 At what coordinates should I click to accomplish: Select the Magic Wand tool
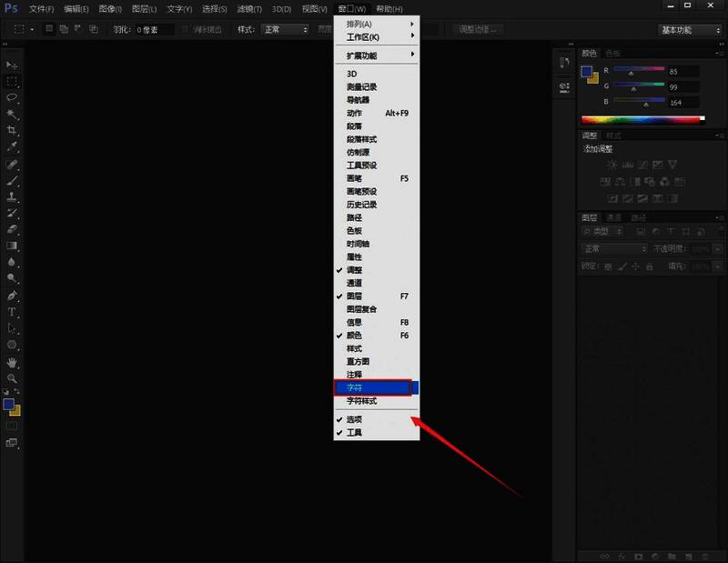tap(13, 114)
